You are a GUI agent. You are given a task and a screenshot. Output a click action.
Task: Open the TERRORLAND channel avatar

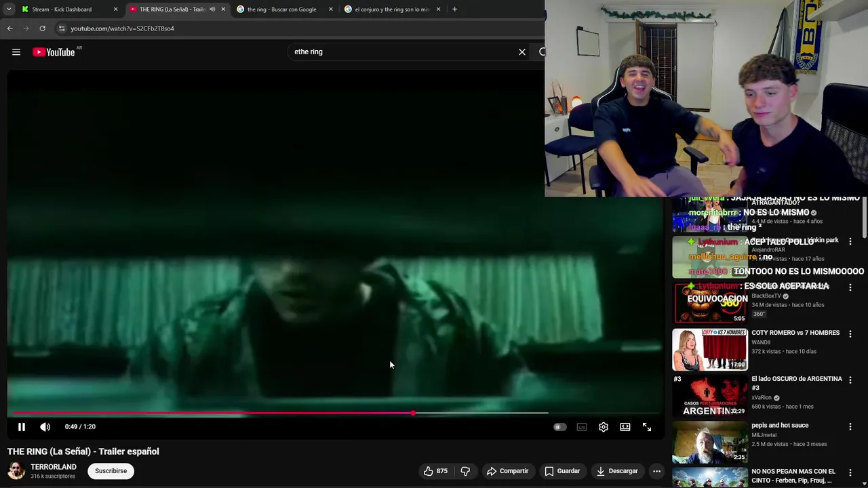coord(16,471)
